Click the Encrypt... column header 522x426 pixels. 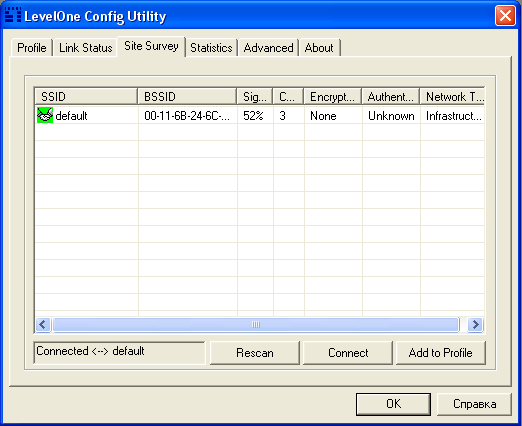[x=333, y=97]
